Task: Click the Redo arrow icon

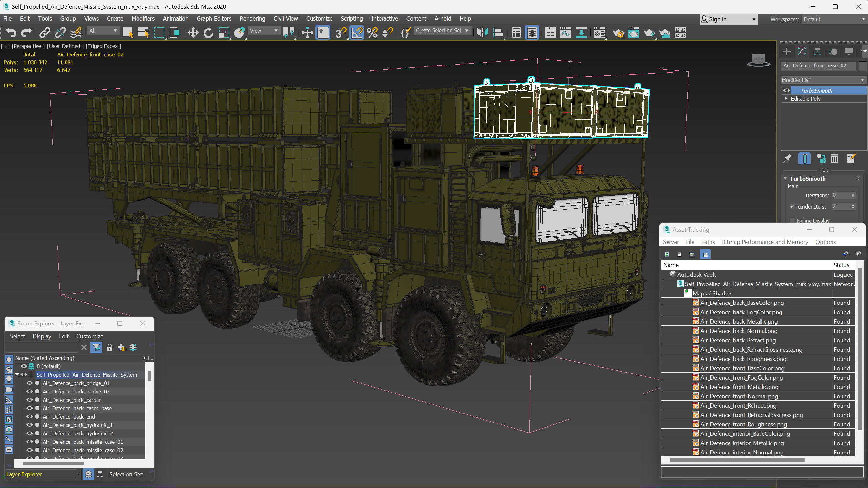Action: [26, 33]
